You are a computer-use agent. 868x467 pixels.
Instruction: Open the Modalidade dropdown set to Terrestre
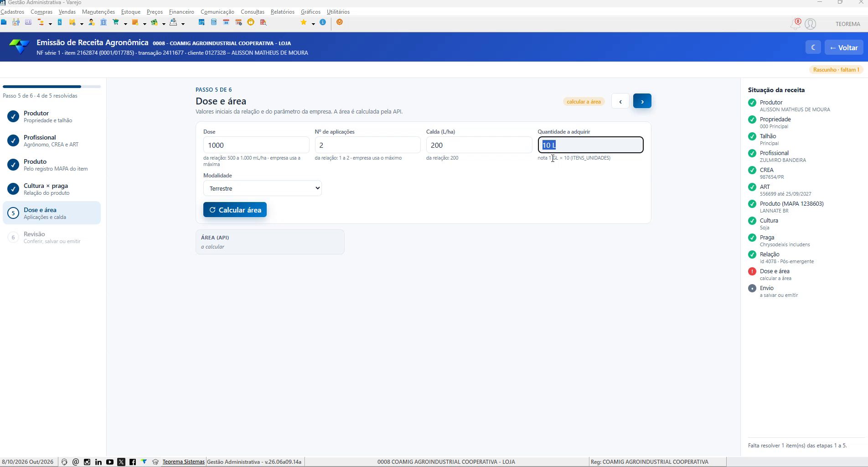pyautogui.click(x=263, y=188)
